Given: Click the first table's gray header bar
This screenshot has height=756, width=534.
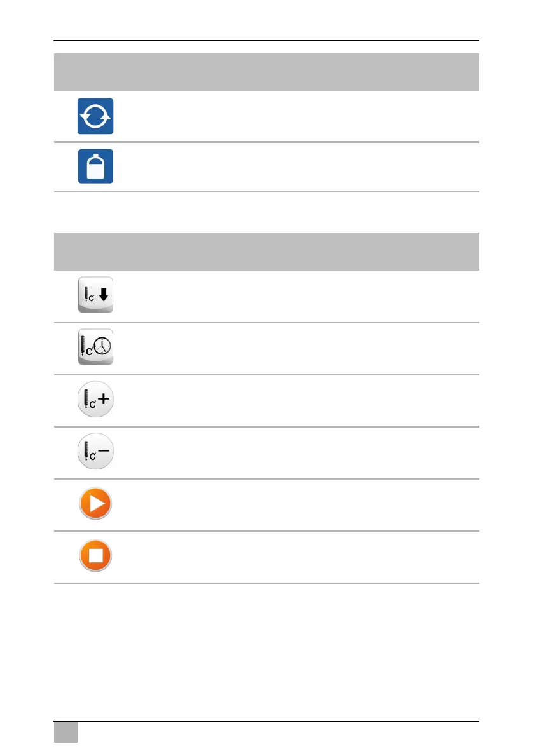Looking at the screenshot, I should pyautogui.click(x=266, y=72).
